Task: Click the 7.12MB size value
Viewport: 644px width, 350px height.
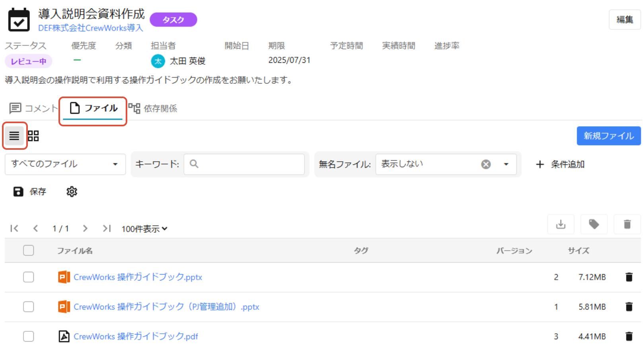Action: tap(592, 277)
